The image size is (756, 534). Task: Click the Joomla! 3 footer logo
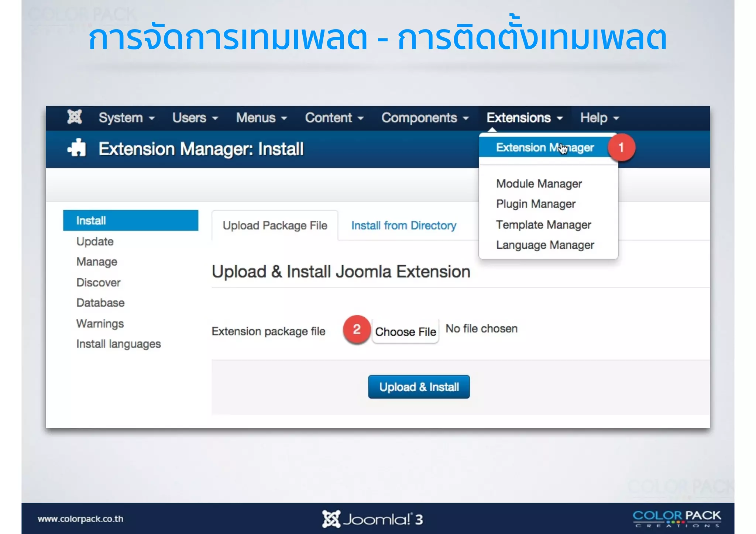372,519
